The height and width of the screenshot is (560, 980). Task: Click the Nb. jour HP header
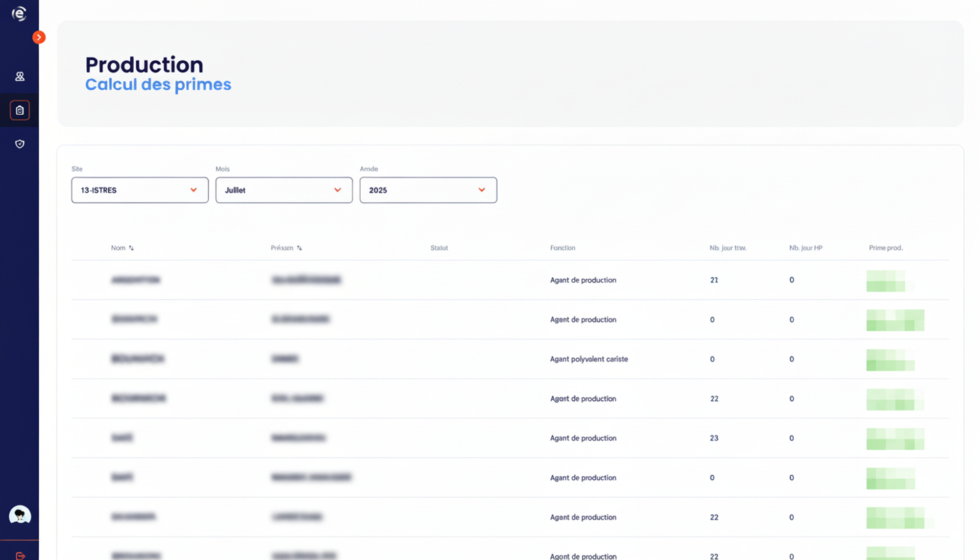click(805, 248)
